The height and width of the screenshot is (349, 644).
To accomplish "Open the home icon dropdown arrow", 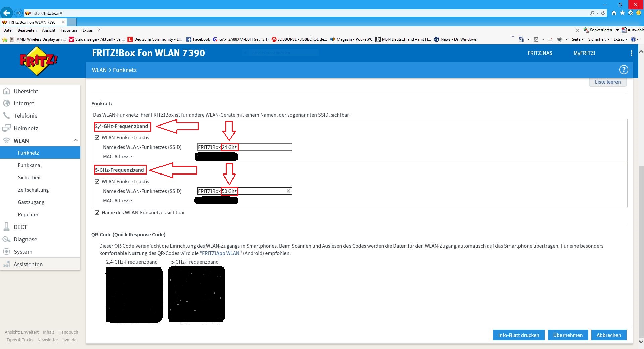I will pyautogui.click(x=528, y=39).
